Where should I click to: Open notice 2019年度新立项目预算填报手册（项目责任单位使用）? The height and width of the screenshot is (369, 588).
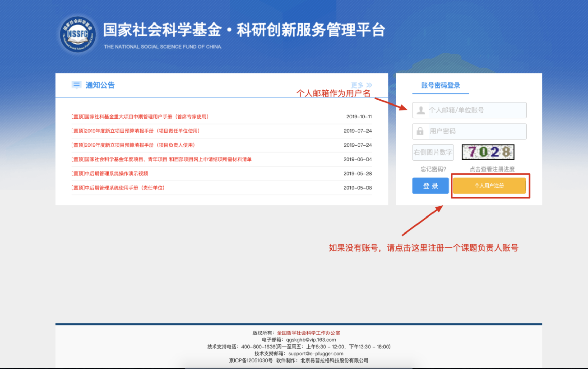point(135,131)
